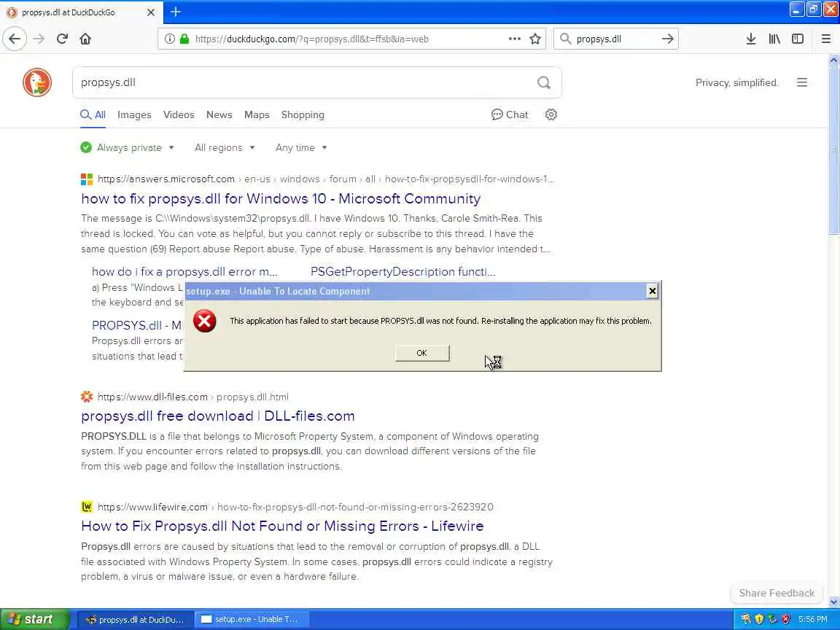Open the Firefox hamburger menu
The width and height of the screenshot is (840, 630).
tap(825, 39)
